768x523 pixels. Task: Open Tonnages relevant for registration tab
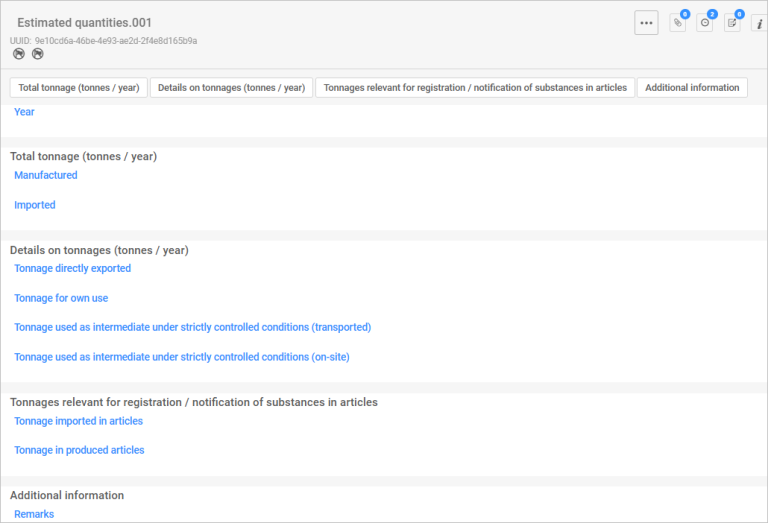[x=475, y=88]
